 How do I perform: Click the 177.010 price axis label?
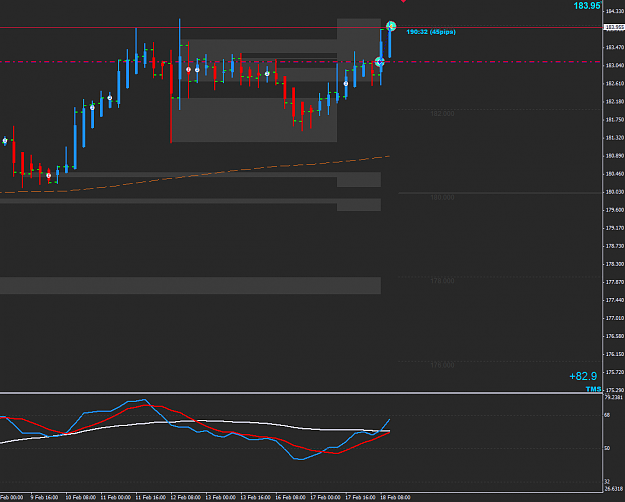615,318
